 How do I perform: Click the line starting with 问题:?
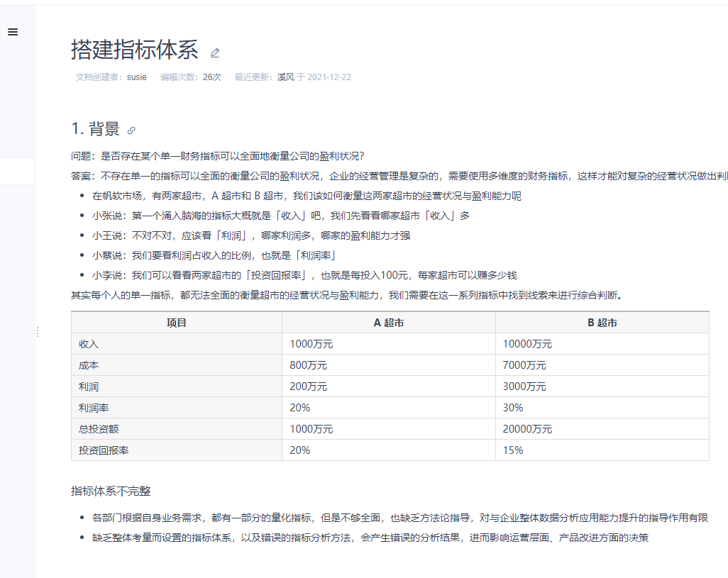click(x=218, y=156)
